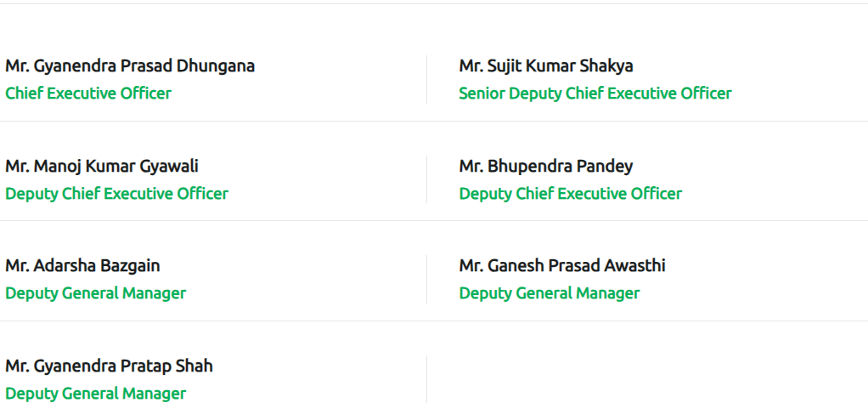Click the name Mr. Gyanendra Prasad Dhungana

pyautogui.click(x=130, y=66)
